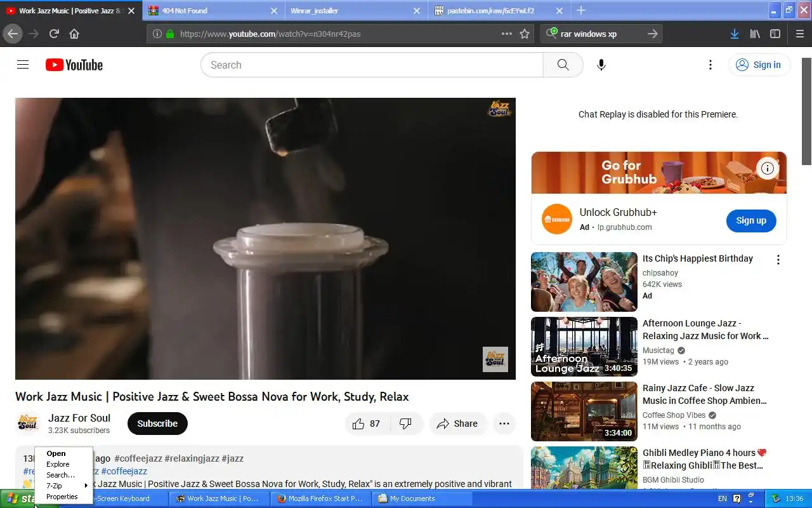
Task: Toggle the Firefox sidebar icon
Action: pos(775,34)
